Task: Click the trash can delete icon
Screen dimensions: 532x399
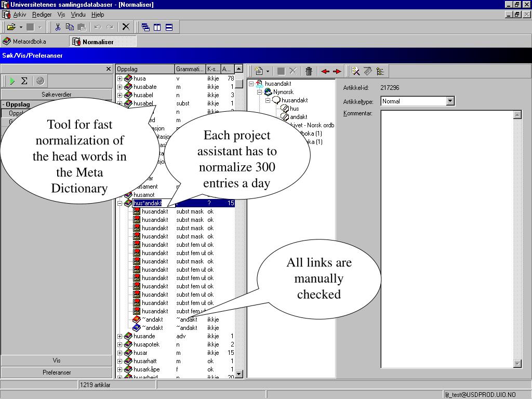Action: tap(309, 71)
